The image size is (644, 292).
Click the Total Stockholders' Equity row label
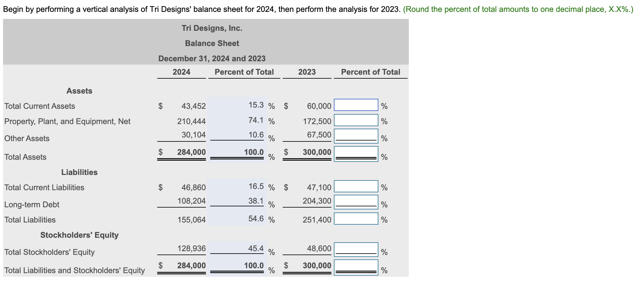[49, 252]
